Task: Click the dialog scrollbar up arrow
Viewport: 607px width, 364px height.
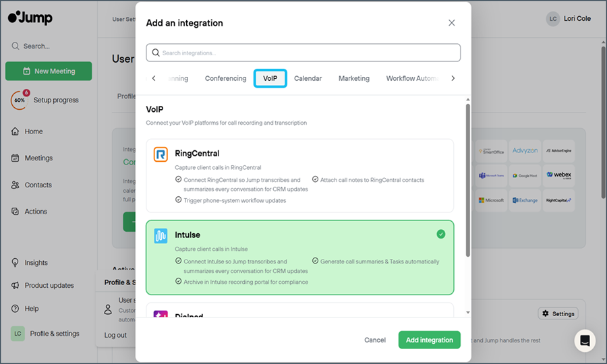Action: pos(467,99)
